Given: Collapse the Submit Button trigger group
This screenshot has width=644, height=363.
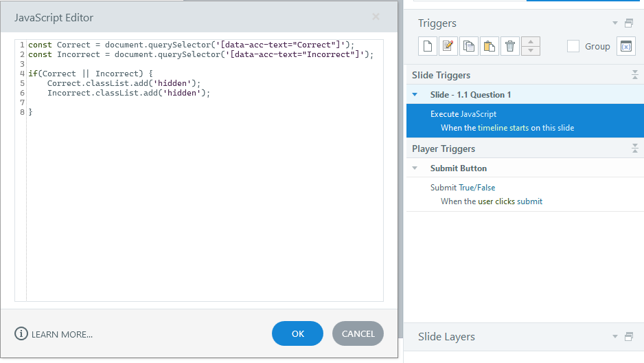Looking at the screenshot, I should (x=415, y=168).
